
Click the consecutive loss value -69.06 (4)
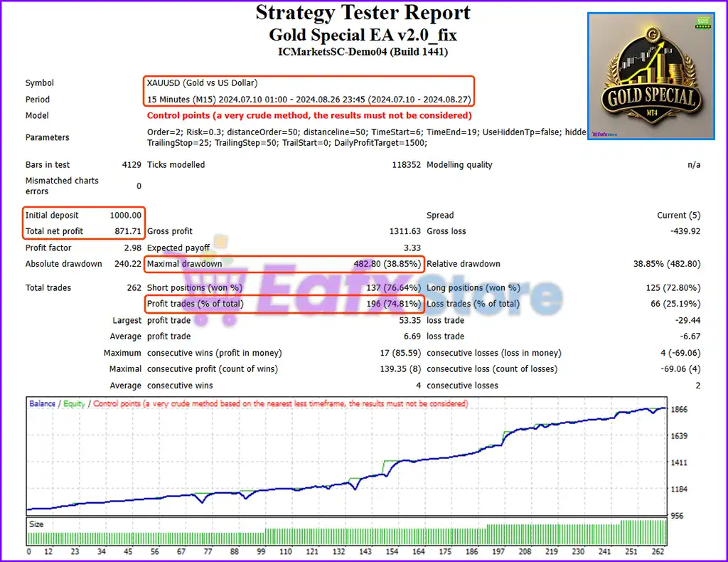coord(680,369)
